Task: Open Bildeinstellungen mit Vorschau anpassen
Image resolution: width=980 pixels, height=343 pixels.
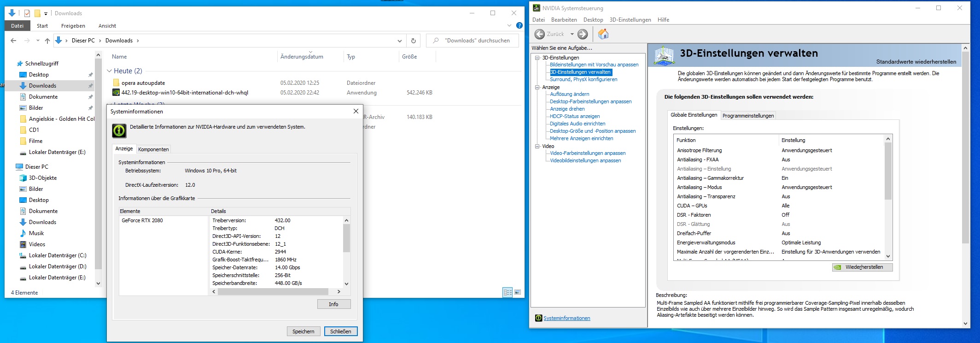Action: 594,65
